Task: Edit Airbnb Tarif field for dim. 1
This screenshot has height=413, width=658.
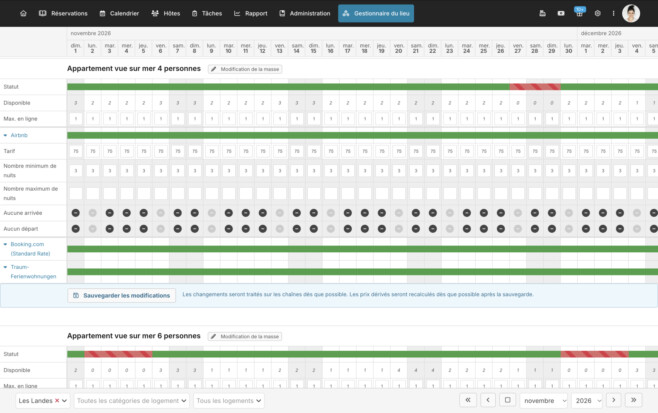Action: click(x=76, y=151)
